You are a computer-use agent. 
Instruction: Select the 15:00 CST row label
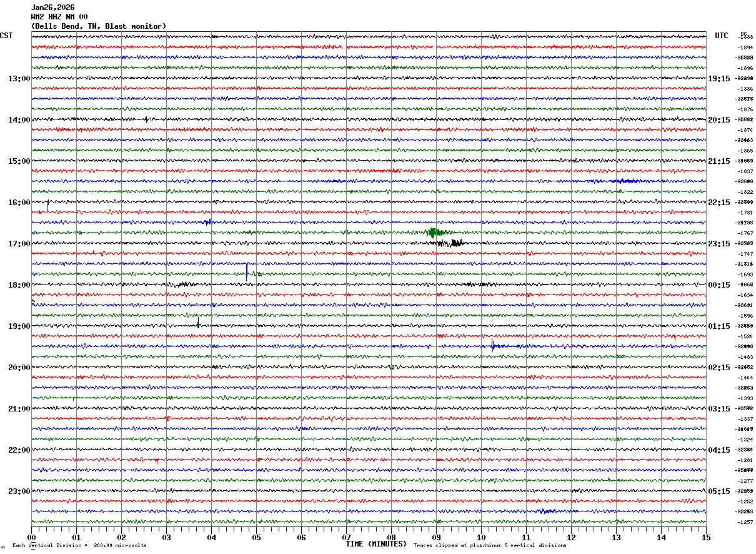pos(19,161)
